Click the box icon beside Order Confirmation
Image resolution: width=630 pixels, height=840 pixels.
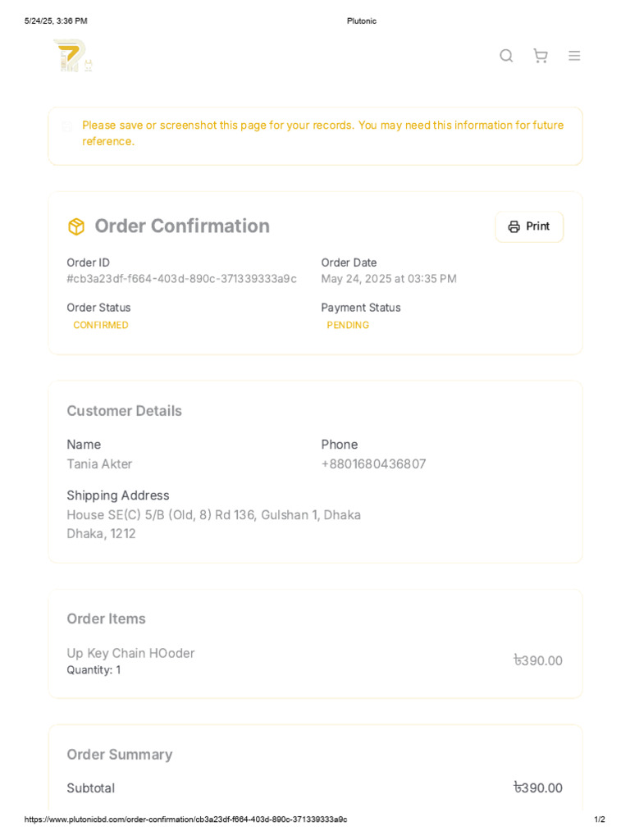coord(76,226)
